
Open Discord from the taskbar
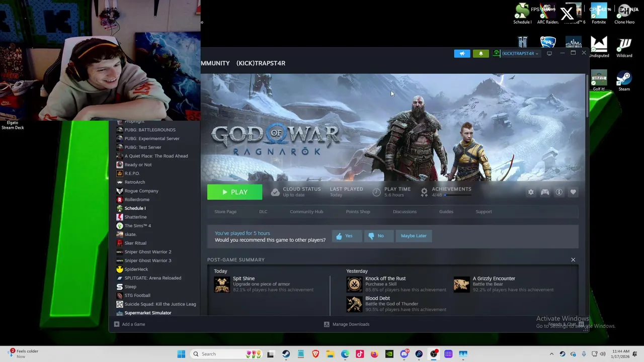(x=404, y=354)
